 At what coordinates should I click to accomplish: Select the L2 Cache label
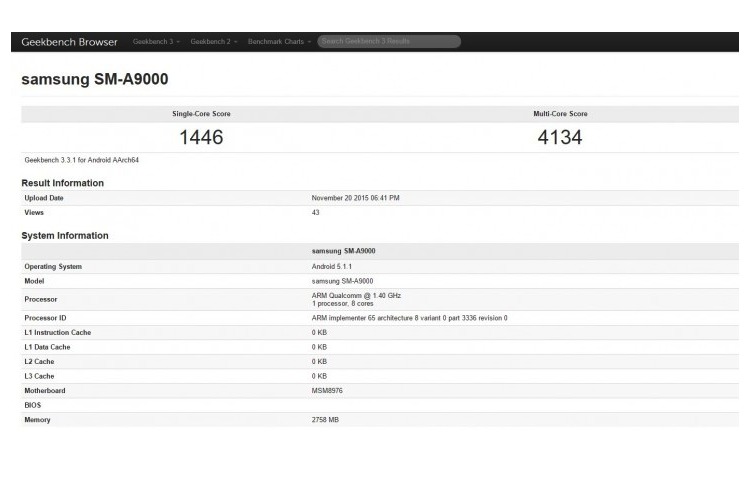coord(39,362)
